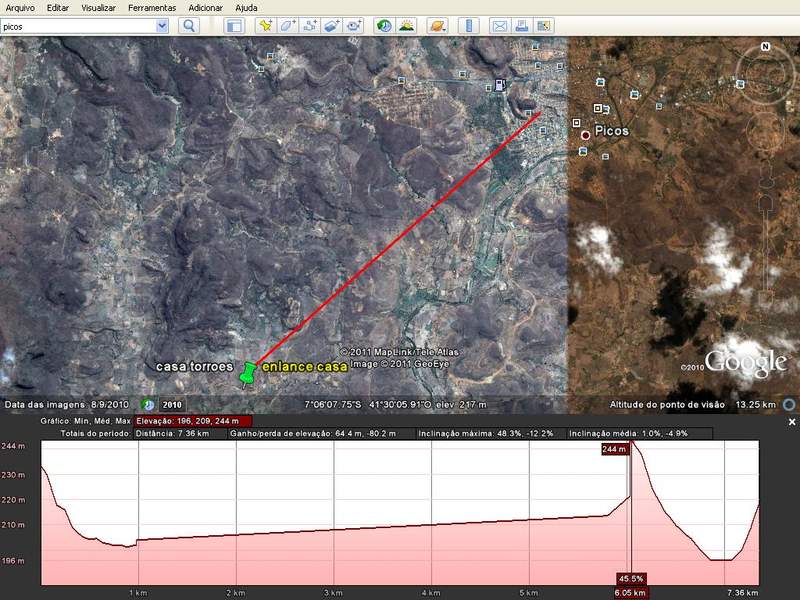Click View in Google Maps icon
800x600 pixels.
click(x=543, y=26)
